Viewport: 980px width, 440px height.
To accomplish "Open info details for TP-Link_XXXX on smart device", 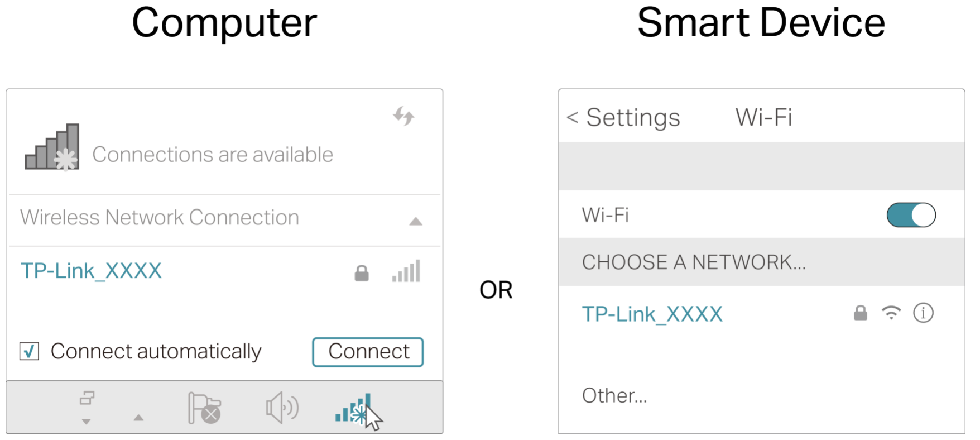I will click(923, 313).
